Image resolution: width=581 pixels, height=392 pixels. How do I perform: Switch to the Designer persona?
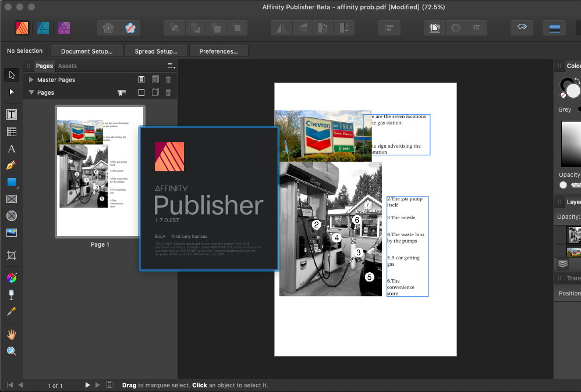(x=43, y=28)
